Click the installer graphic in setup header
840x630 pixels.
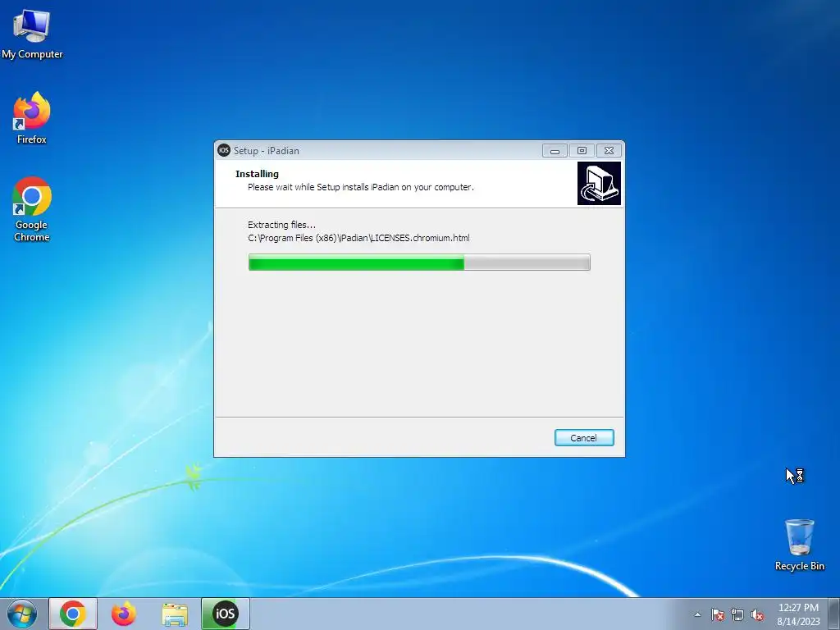[599, 183]
